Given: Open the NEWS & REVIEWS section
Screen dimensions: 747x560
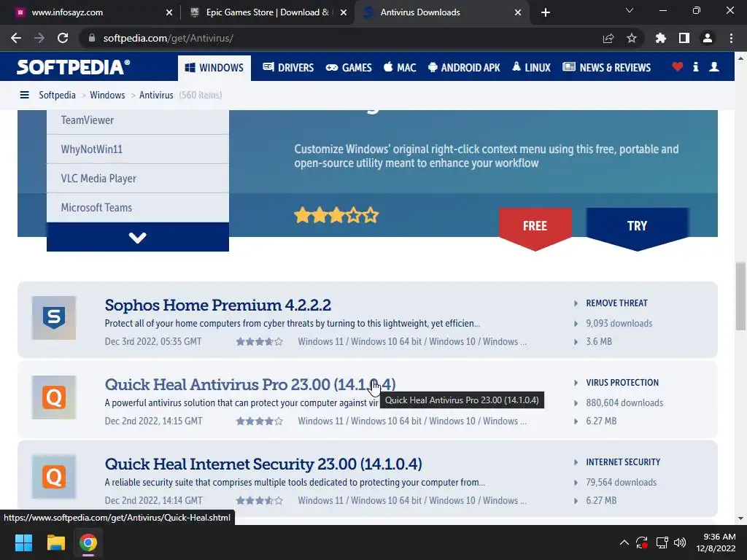Looking at the screenshot, I should [x=606, y=68].
